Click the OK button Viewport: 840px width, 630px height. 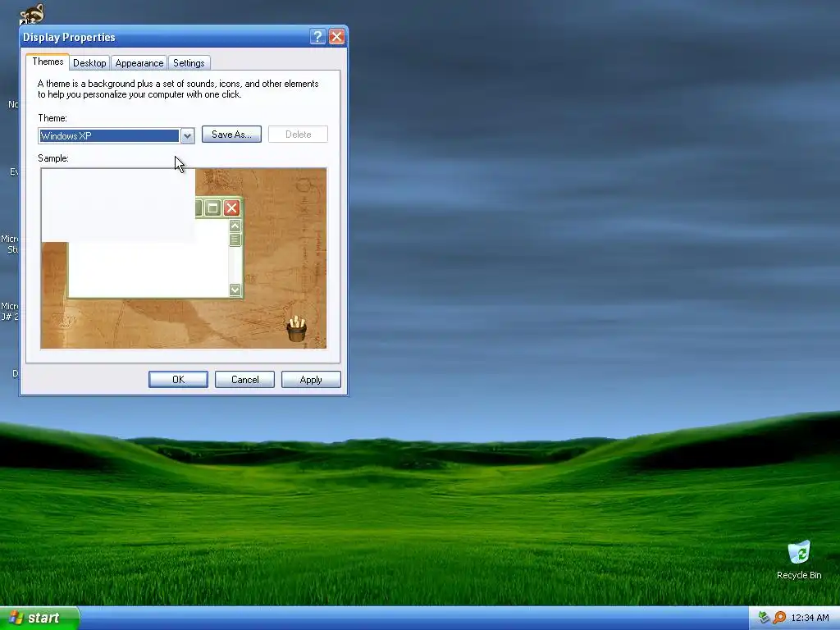(x=178, y=379)
